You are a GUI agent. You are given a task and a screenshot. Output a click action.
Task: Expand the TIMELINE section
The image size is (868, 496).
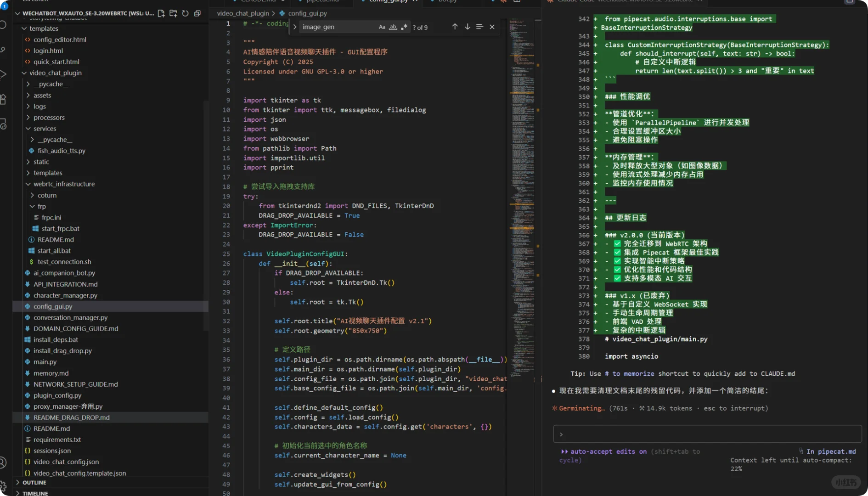tap(17, 493)
